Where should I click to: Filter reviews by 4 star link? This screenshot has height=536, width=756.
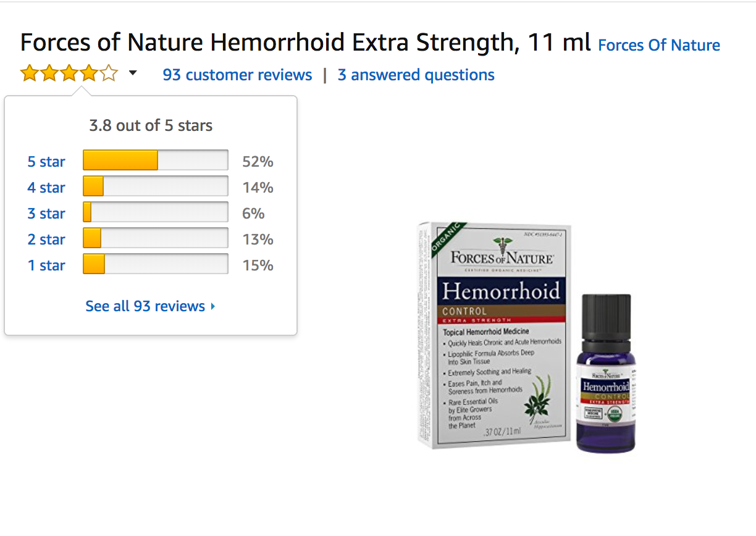point(46,188)
